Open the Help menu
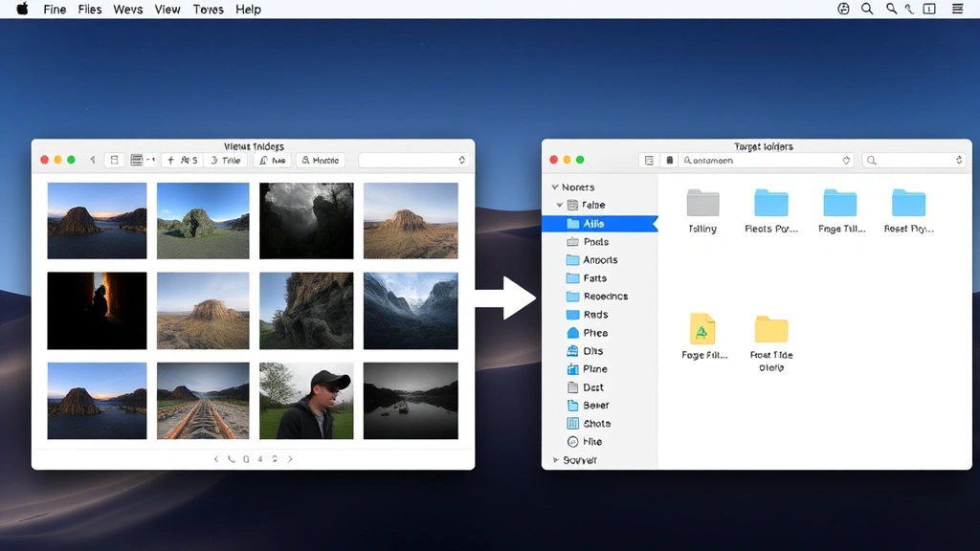The height and width of the screenshot is (551, 980). (248, 9)
